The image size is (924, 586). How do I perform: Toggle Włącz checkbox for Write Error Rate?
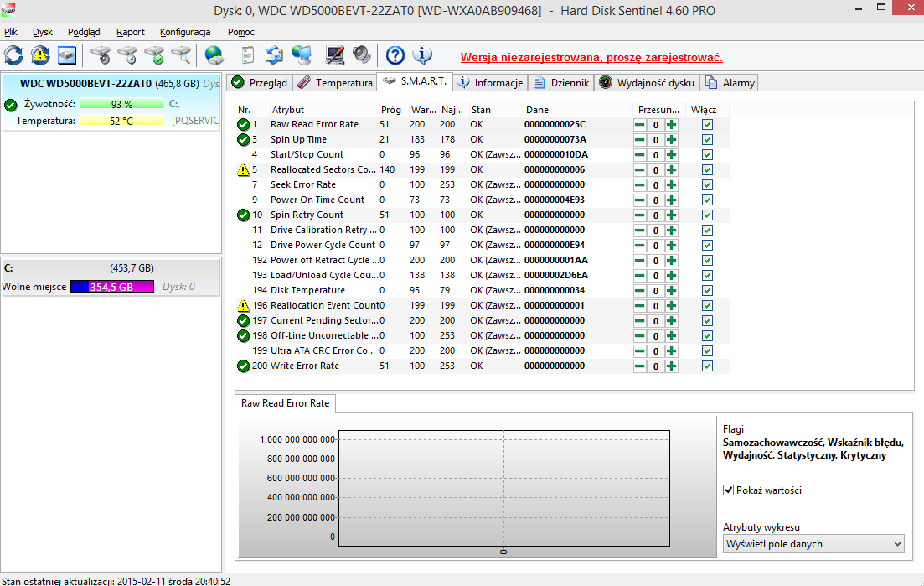pyautogui.click(x=707, y=366)
